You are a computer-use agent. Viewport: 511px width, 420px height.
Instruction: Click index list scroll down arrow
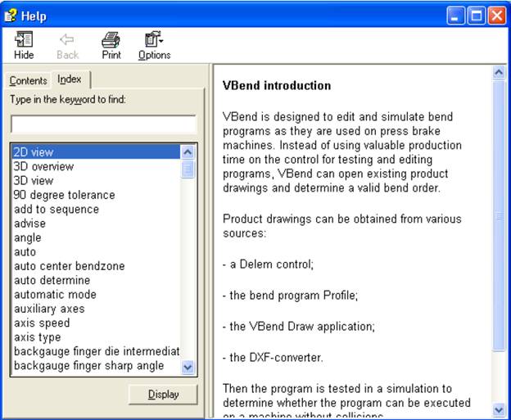(x=188, y=368)
